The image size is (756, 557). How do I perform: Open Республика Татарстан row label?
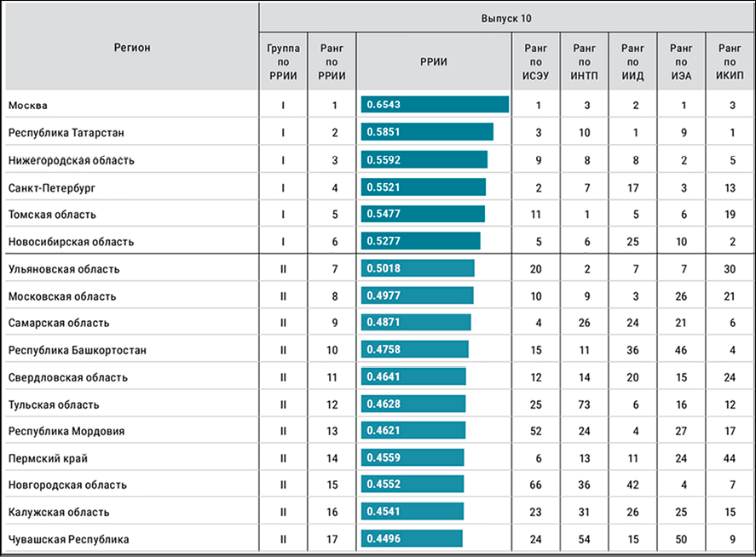pos(66,133)
